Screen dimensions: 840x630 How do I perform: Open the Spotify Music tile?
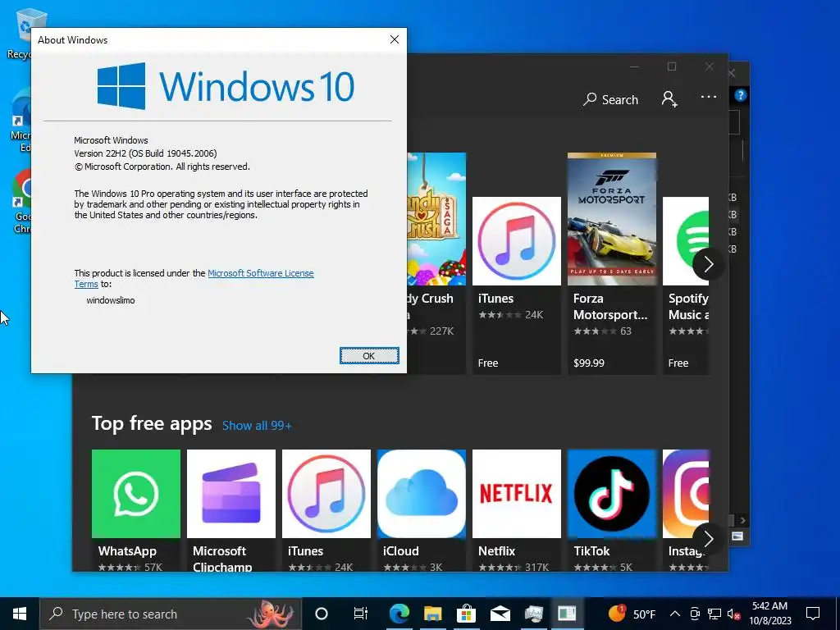pos(686,285)
